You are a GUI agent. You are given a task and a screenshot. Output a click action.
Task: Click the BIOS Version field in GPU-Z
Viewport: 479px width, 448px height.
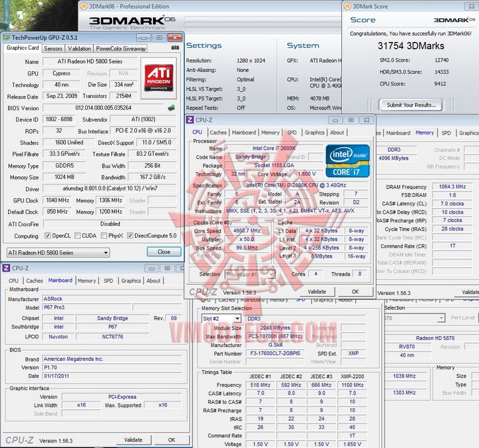pos(103,108)
